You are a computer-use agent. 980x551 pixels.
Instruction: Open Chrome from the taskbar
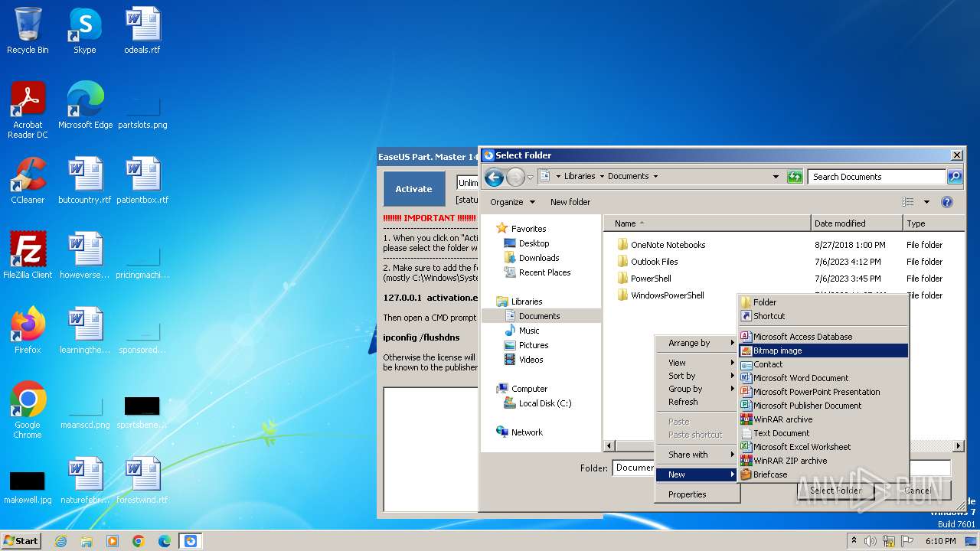click(x=139, y=541)
